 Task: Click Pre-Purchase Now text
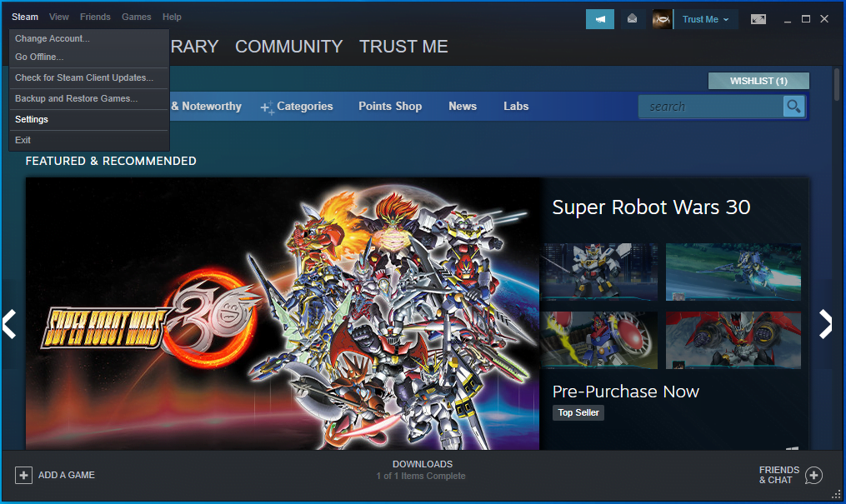(x=625, y=392)
